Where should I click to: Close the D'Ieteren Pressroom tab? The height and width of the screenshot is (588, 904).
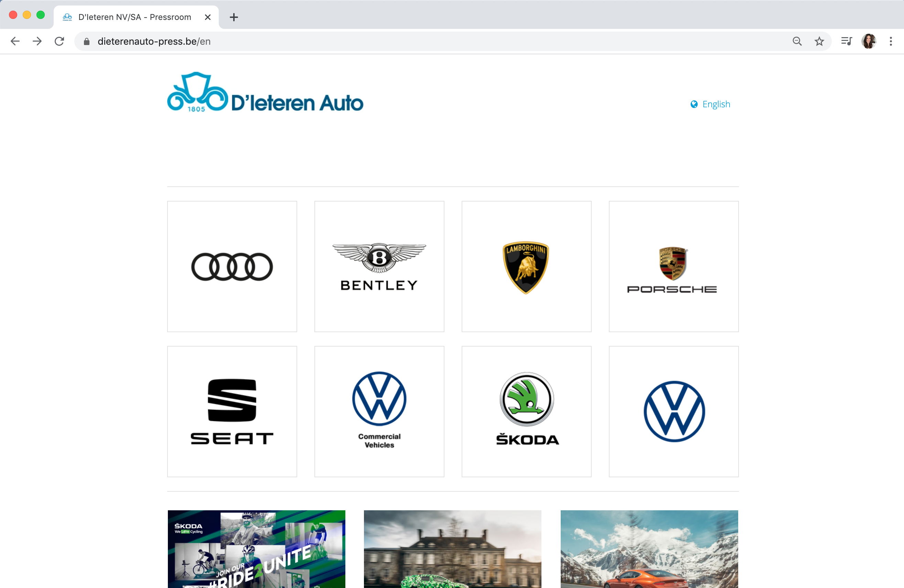point(208,17)
